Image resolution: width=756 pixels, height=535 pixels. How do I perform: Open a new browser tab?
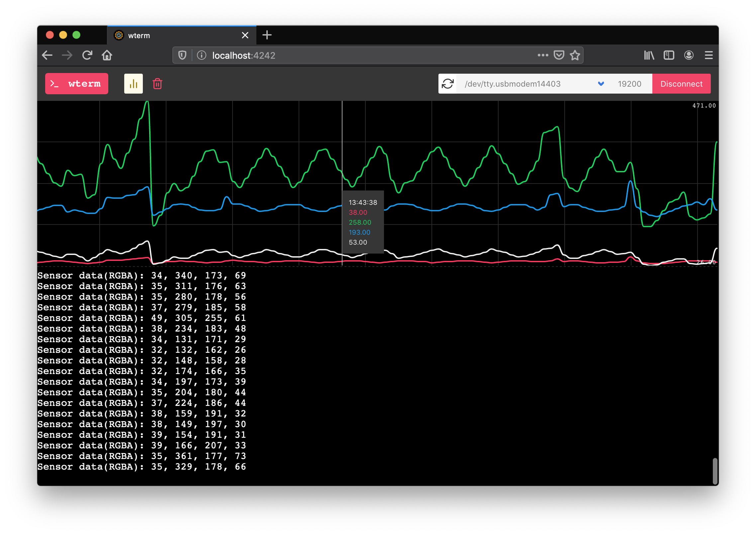(267, 35)
